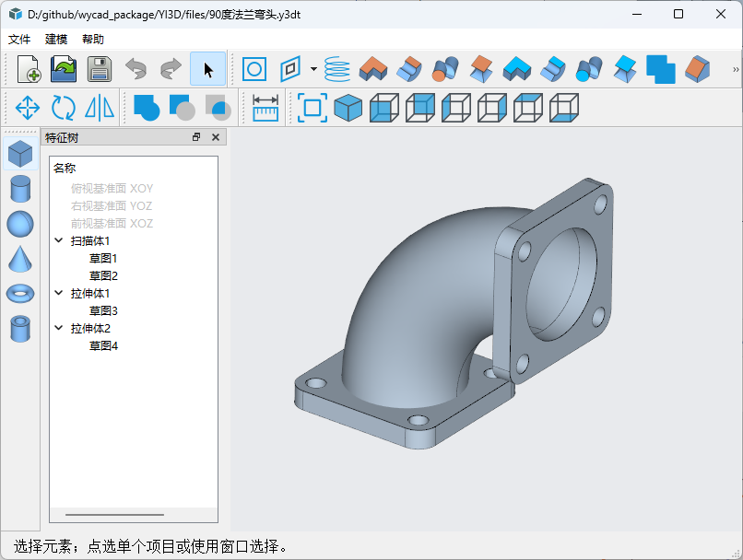Select the wireframe cube view with bottom face blue
The height and width of the screenshot is (560, 743).
tap(564, 108)
